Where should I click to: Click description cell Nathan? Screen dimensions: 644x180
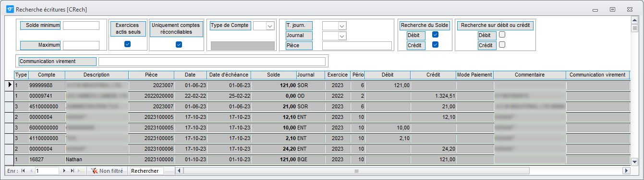click(x=97, y=159)
